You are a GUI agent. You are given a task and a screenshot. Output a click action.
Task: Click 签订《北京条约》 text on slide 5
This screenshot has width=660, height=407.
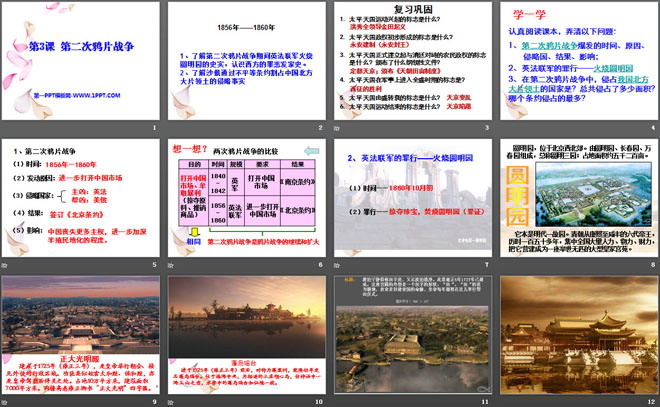[x=77, y=215]
